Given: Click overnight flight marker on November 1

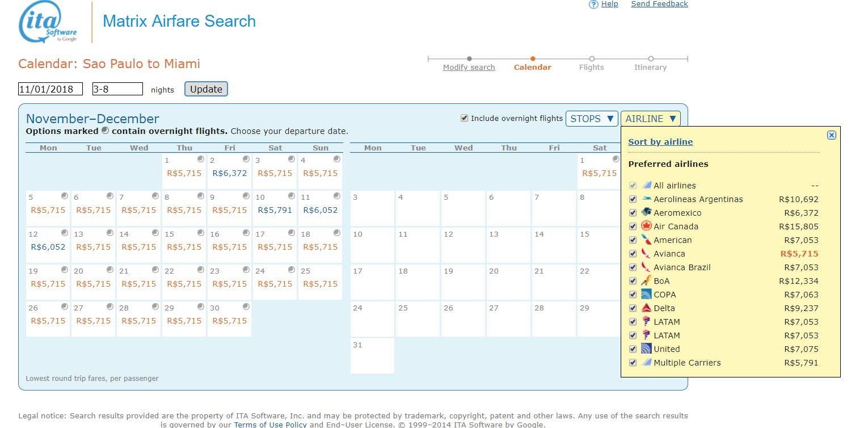Looking at the screenshot, I should [201, 159].
